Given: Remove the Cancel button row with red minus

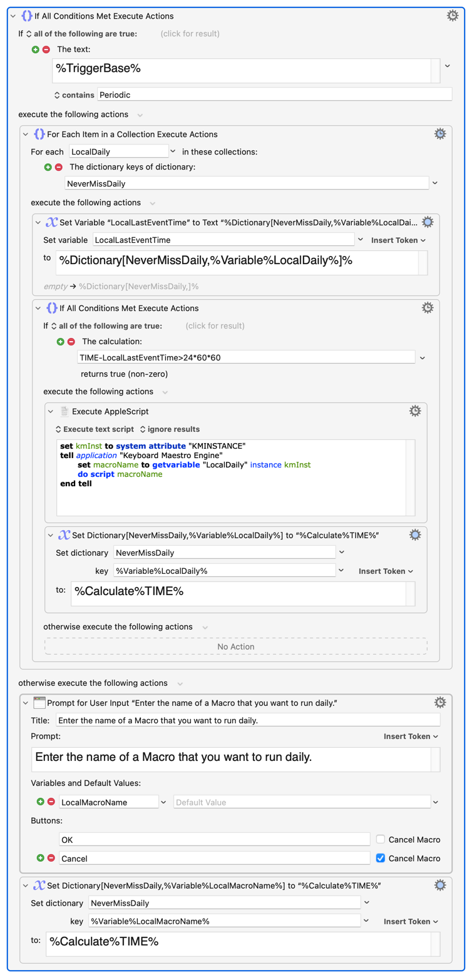Looking at the screenshot, I should tap(51, 858).
